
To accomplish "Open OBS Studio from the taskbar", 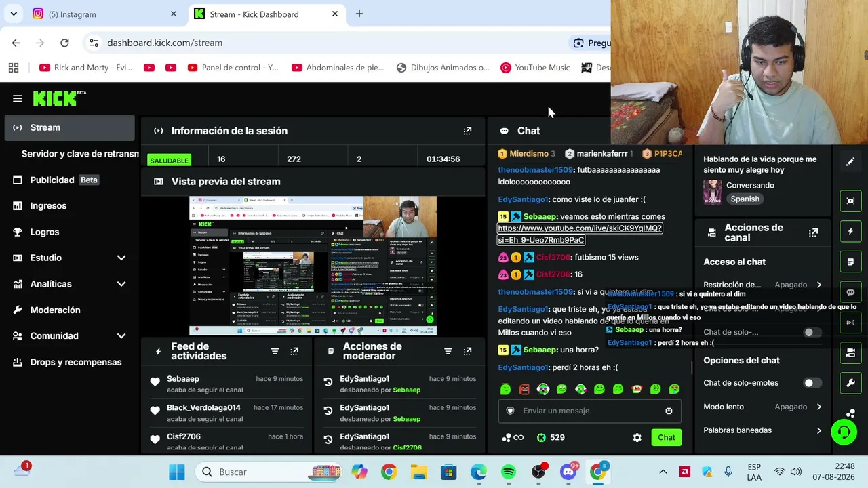I will click(538, 472).
